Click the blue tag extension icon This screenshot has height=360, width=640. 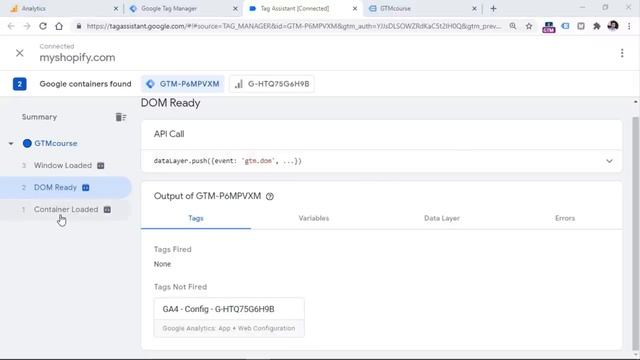(x=565, y=26)
